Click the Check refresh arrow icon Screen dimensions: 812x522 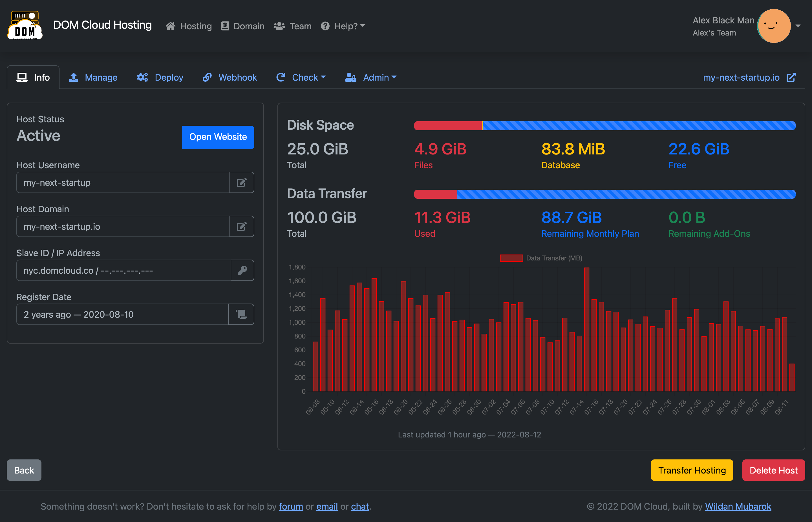281,77
